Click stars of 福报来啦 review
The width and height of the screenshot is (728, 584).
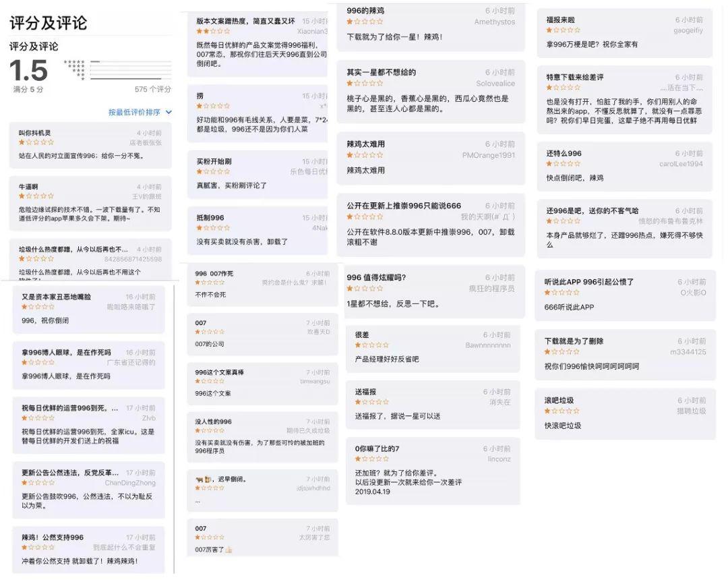point(563,30)
